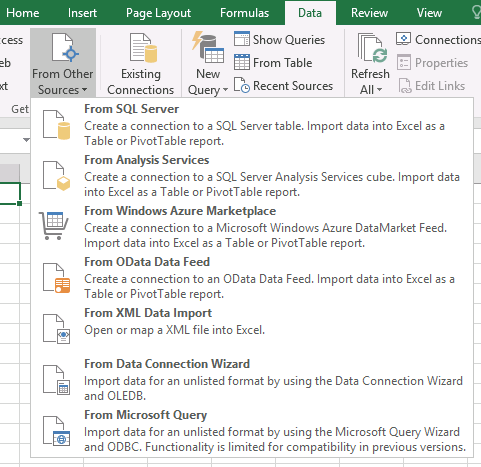Choose From Table by its label

click(282, 63)
